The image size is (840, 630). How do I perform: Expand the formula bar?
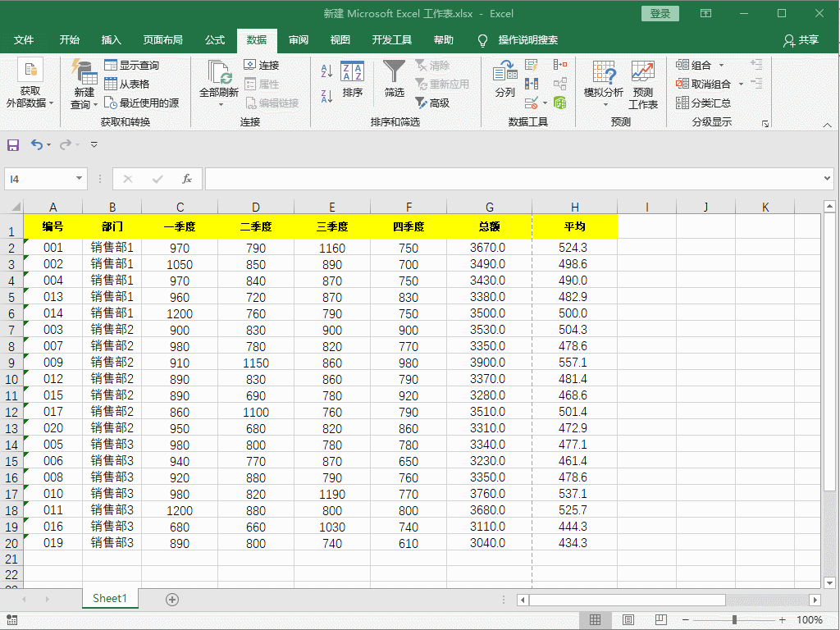[x=827, y=178]
